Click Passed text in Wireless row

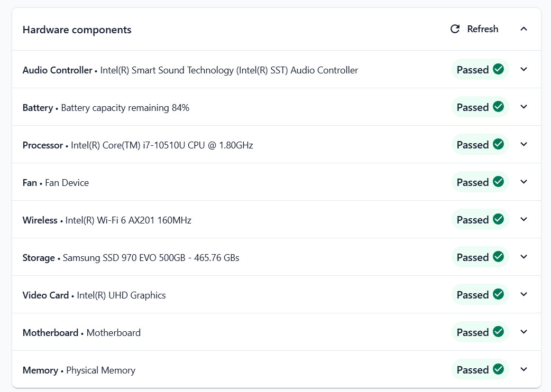pyautogui.click(x=473, y=220)
